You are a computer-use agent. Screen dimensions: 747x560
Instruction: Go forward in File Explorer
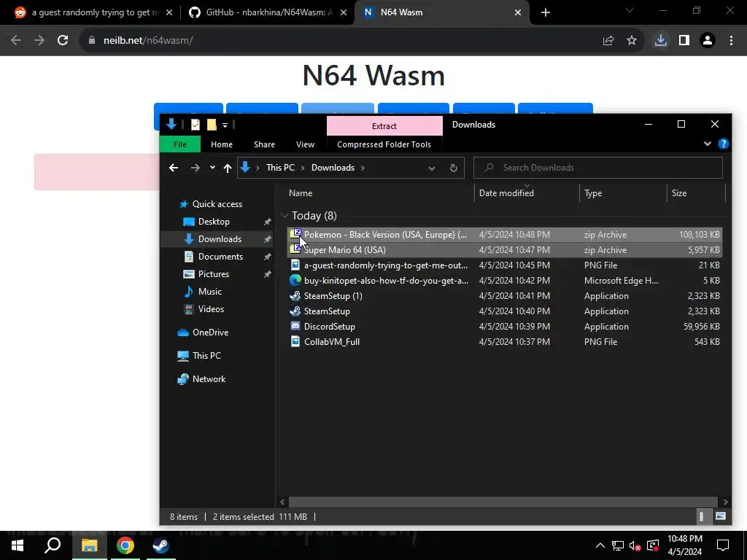[x=196, y=168]
